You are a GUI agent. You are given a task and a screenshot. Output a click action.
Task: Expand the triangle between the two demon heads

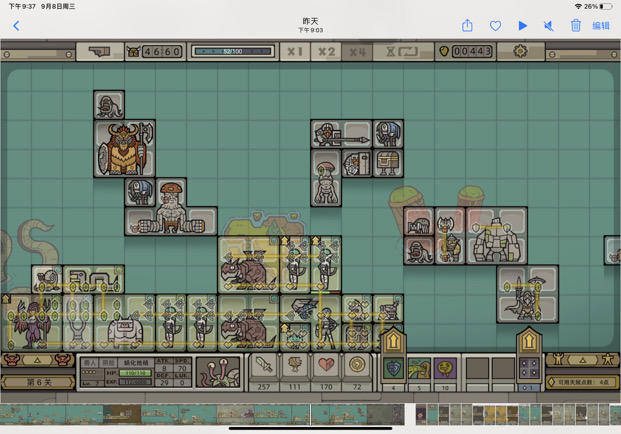click(x=37, y=360)
